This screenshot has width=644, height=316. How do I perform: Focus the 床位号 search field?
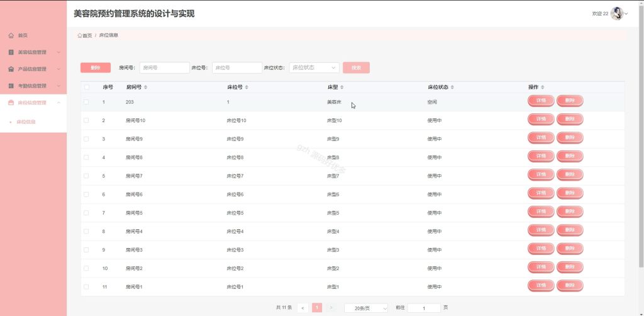[237, 68]
